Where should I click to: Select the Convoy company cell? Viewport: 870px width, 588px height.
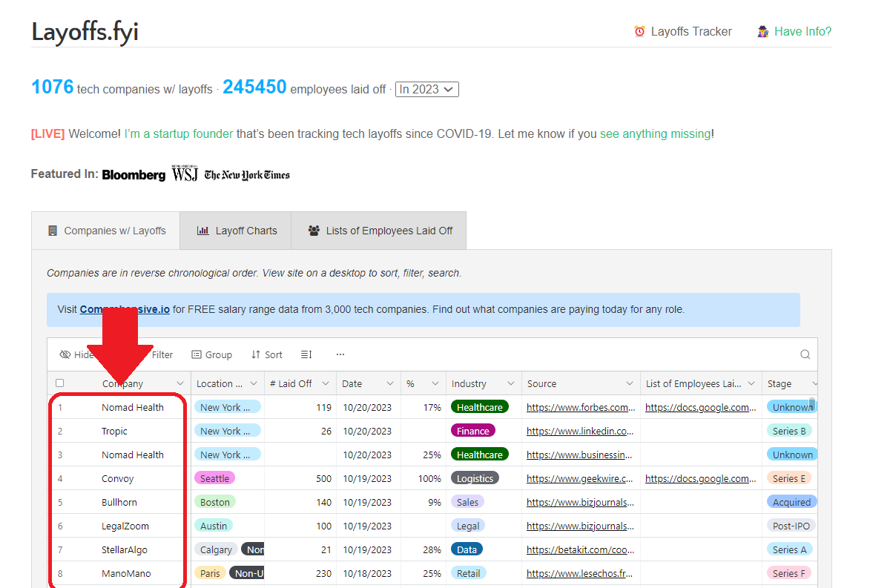(118, 479)
